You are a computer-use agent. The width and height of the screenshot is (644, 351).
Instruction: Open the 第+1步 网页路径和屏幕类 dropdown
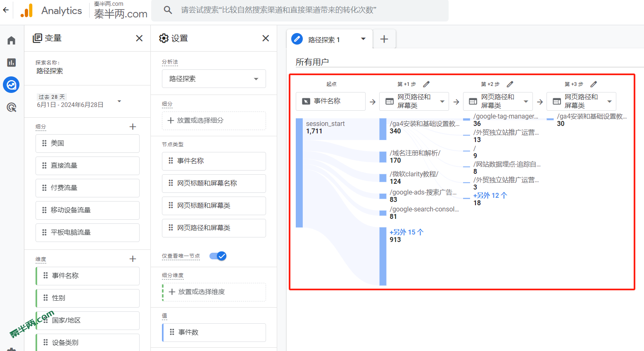pos(414,101)
